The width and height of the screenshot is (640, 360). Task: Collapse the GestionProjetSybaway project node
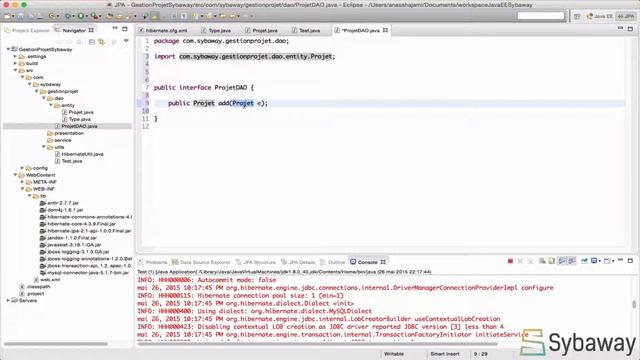tap(8, 49)
